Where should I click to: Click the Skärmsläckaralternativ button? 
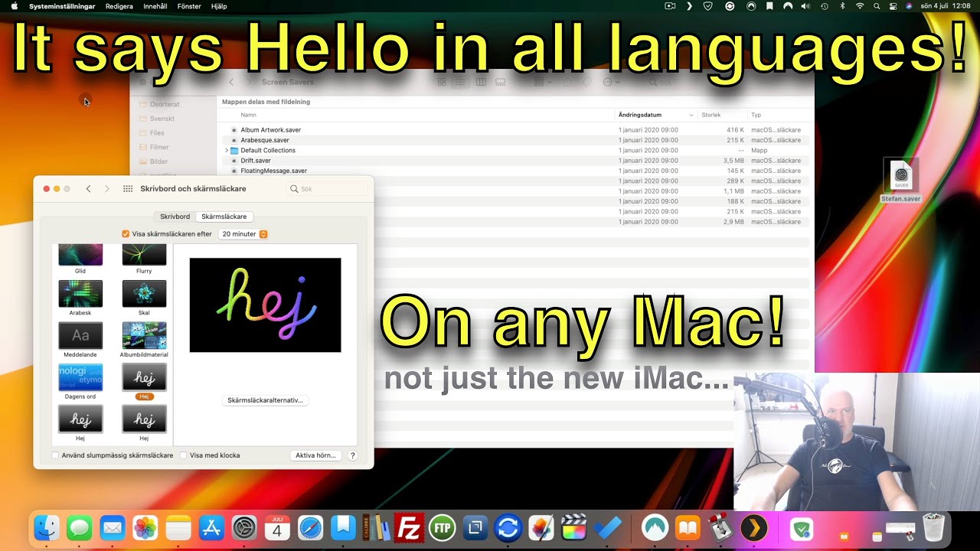point(265,400)
